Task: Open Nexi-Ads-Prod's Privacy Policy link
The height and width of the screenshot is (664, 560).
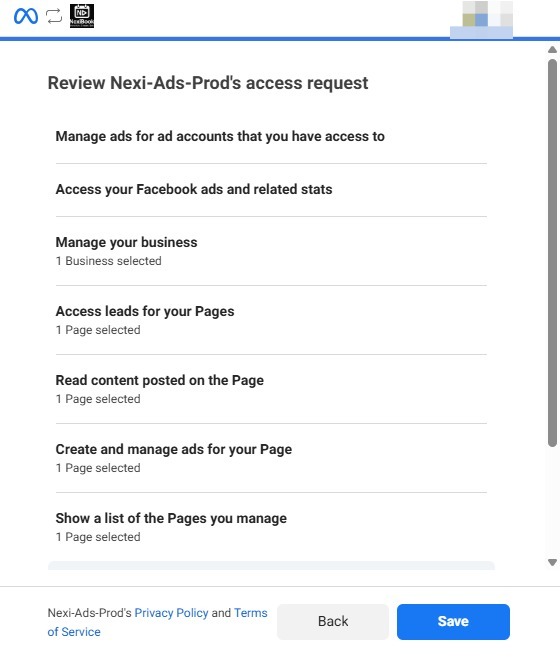Action: (x=171, y=613)
